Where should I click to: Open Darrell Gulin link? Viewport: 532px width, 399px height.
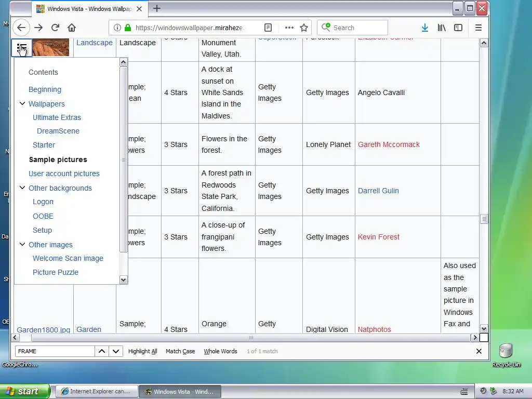[378, 191]
